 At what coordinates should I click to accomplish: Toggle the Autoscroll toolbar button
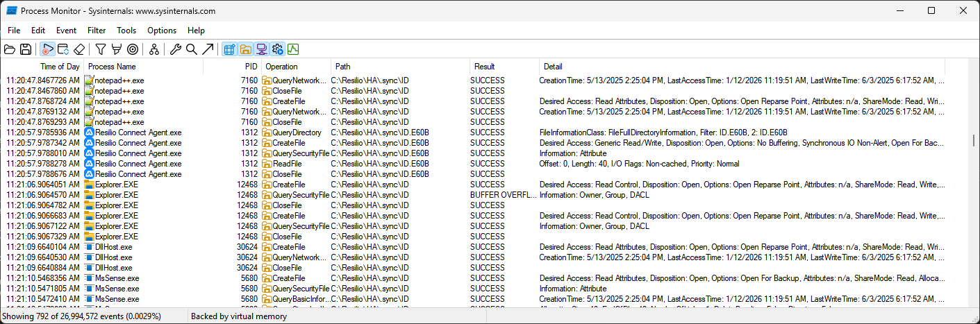coord(63,49)
